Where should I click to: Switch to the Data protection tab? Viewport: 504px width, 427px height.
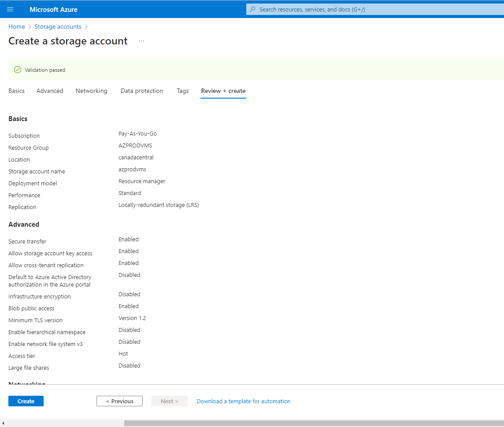[x=142, y=91]
